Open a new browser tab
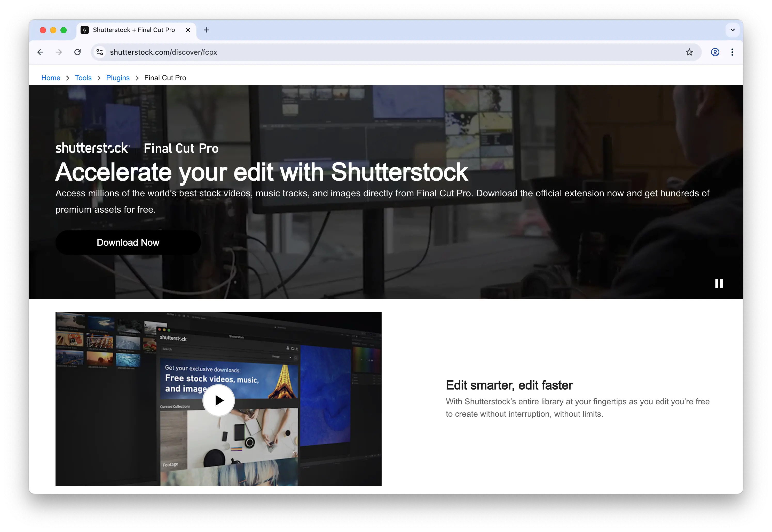The height and width of the screenshot is (532, 772). pyautogui.click(x=206, y=30)
